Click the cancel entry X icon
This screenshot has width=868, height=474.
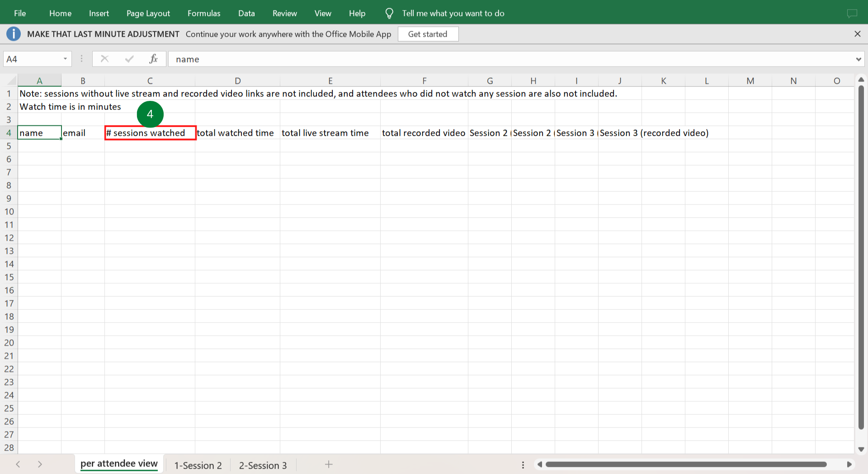104,59
